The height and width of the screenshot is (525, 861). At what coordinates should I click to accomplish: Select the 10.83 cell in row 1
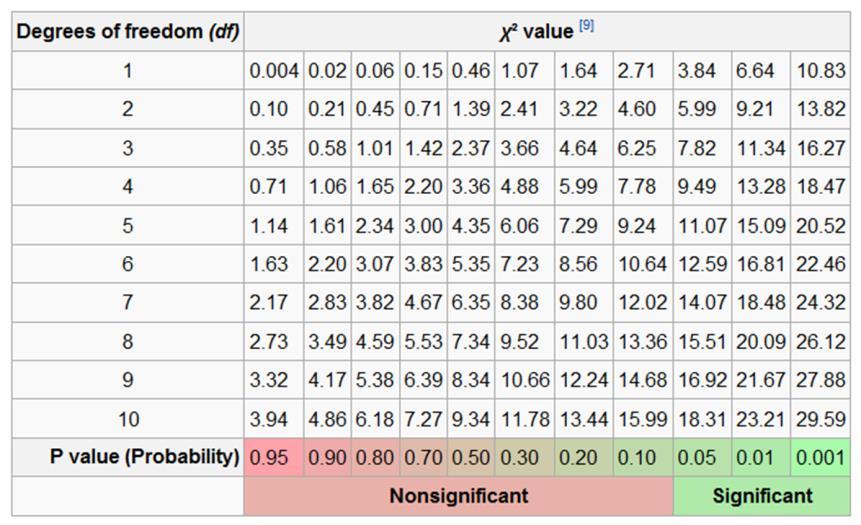coord(820,71)
